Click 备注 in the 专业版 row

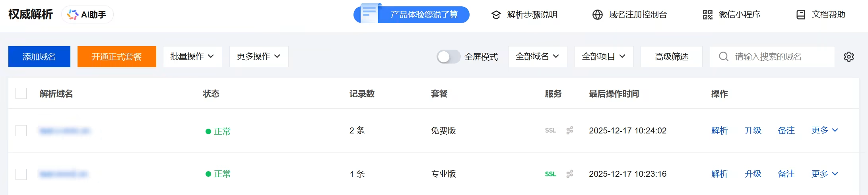(786, 174)
